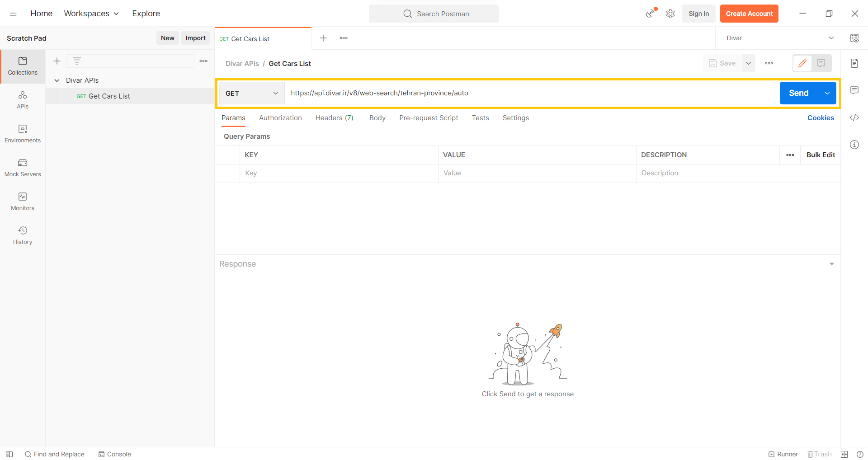Switch to the Body tab
The width and height of the screenshot is (868, 460).
click(x=377, y=118)
